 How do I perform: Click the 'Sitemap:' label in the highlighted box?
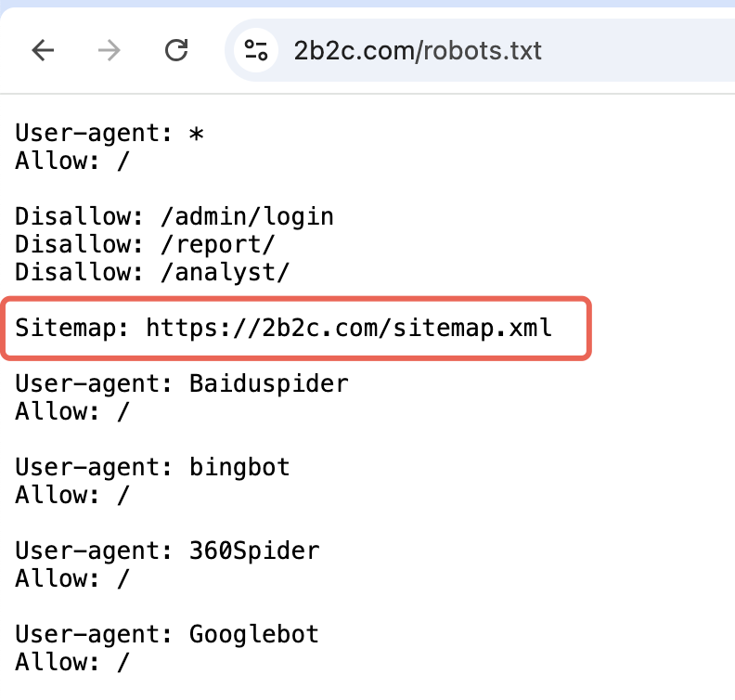click(71, 328)
